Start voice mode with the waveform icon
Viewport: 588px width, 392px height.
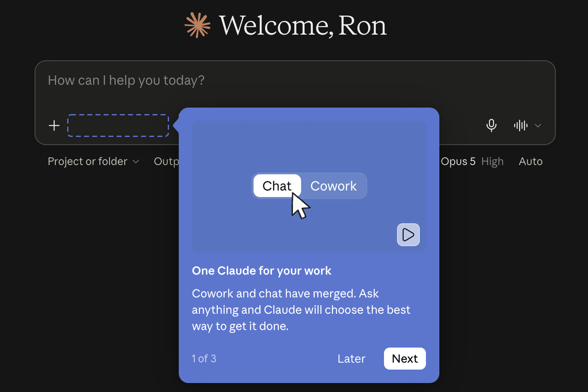click(x=521, y=126)
